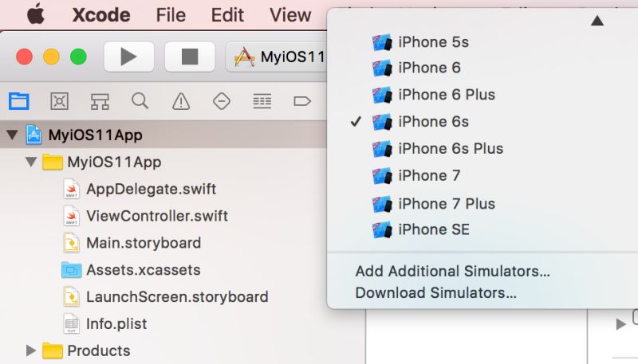
Task: Show the Symbol navigator
Action: [x=100, y=101]
